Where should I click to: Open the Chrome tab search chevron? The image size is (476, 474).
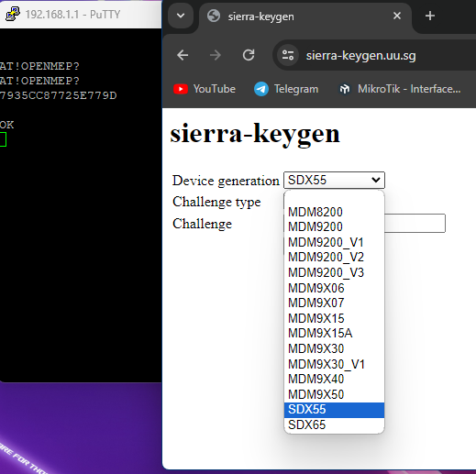click(x=181, y=16)
